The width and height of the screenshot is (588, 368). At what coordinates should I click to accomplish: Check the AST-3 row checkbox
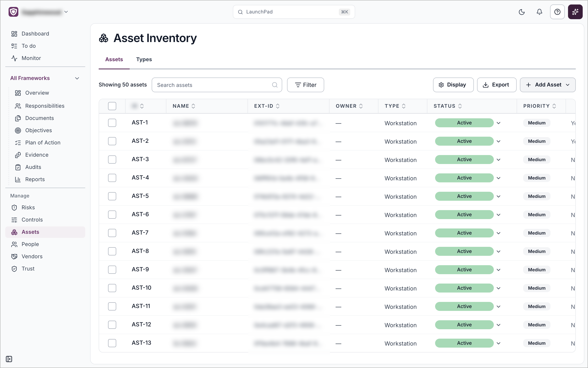pos(112,159)
